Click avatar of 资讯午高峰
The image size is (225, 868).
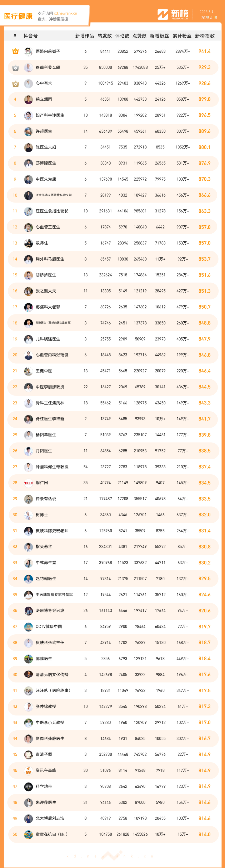tap(28, 771)
